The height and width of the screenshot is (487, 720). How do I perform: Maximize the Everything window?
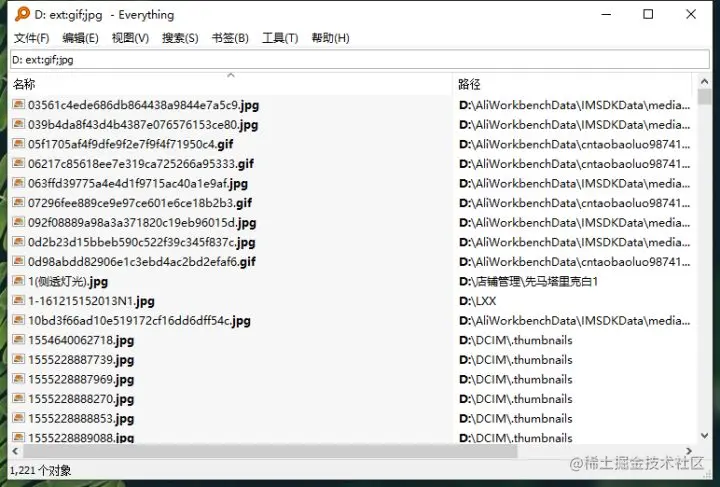pyautogui.click(x=648, y=14)
